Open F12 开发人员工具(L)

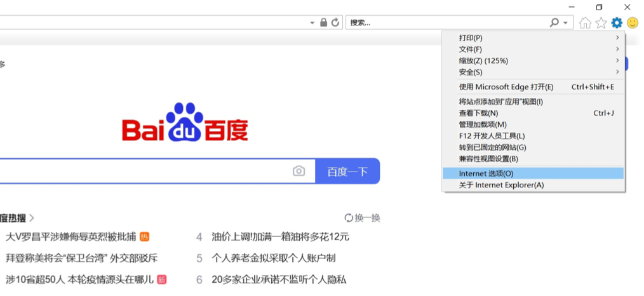click(x=533, y=136)
